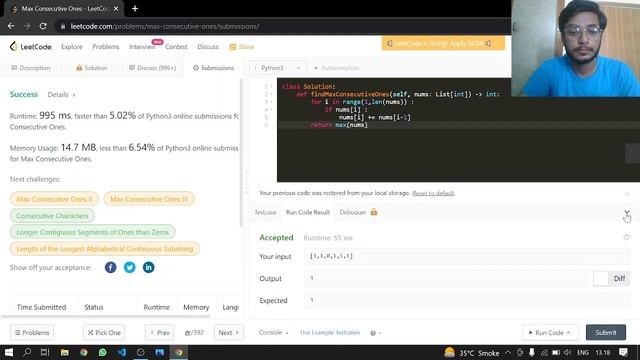Click the volume icon in system tray
The image size is (640, 360).
(567, 352)
